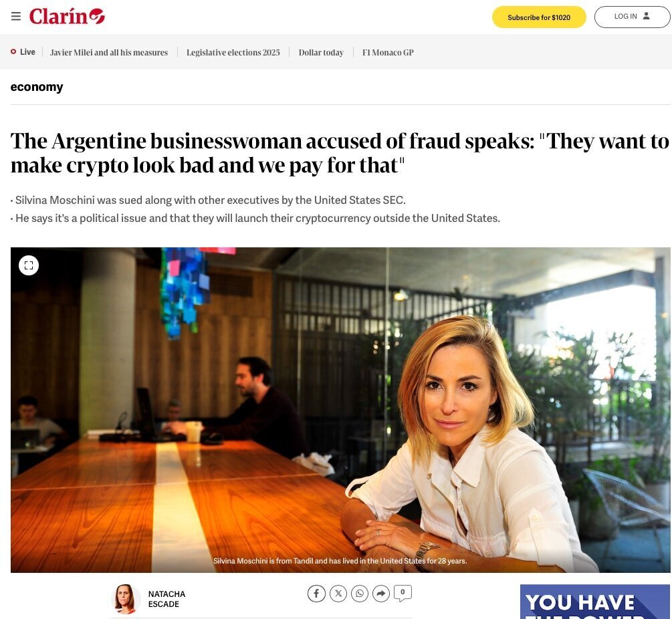Share the article via WhatsApp

coord(360,594)
